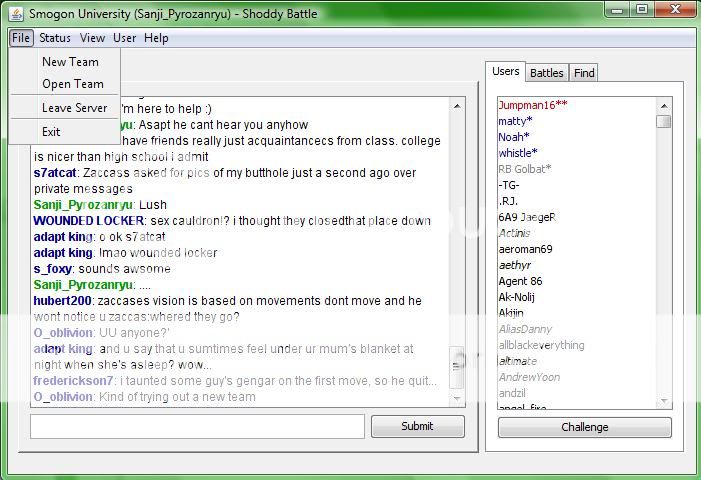The width and height of the screenshot is (701, 480).
Task: Select user Jumpman16 in the list
Action: coord(532,105)
